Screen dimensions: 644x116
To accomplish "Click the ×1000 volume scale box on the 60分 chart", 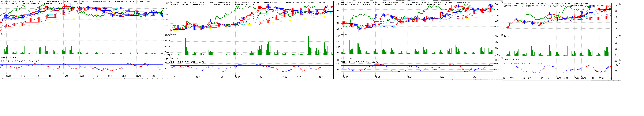I will click(x=615, y=57).
